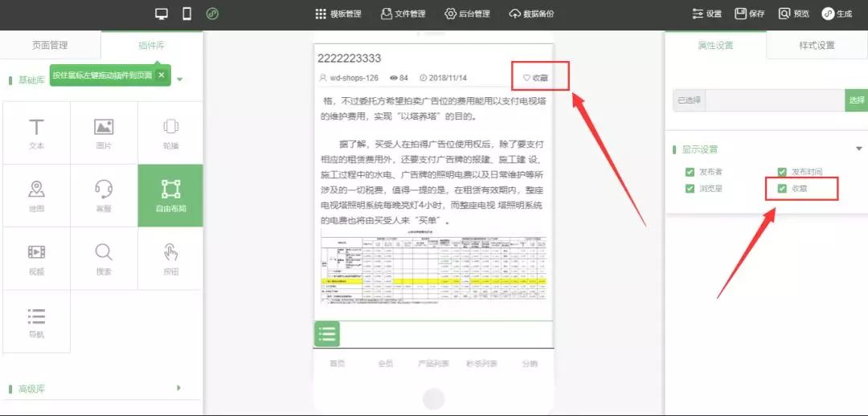Select the 文本 text plugin
This screenshot has width=868, height=416.
pos(36,133)
